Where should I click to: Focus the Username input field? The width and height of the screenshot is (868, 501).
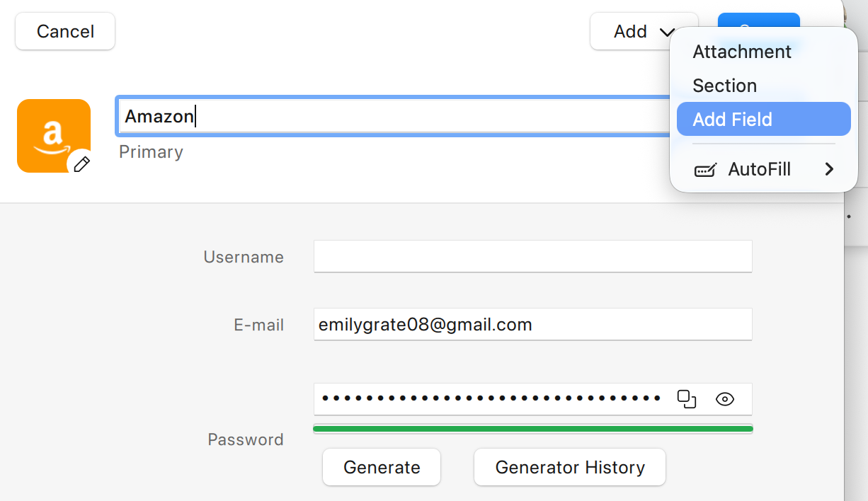[533, 256]
